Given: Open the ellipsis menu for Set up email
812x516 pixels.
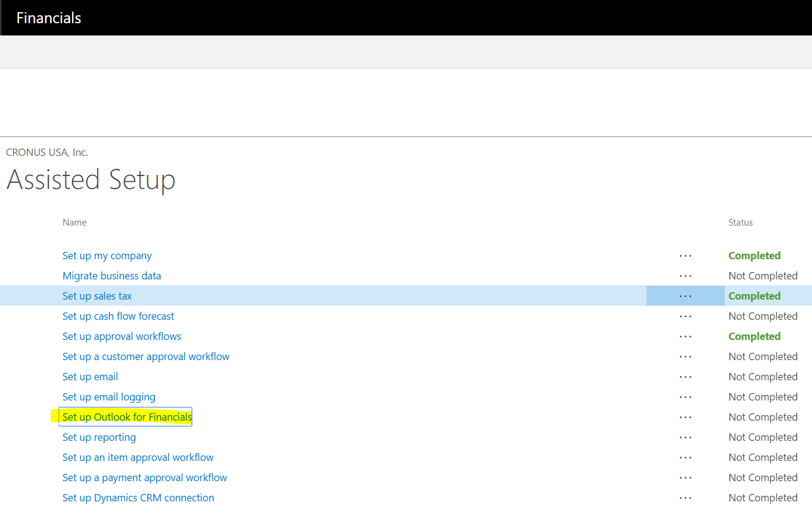Looking at the screenshot, I should click(x=685, y=377).
